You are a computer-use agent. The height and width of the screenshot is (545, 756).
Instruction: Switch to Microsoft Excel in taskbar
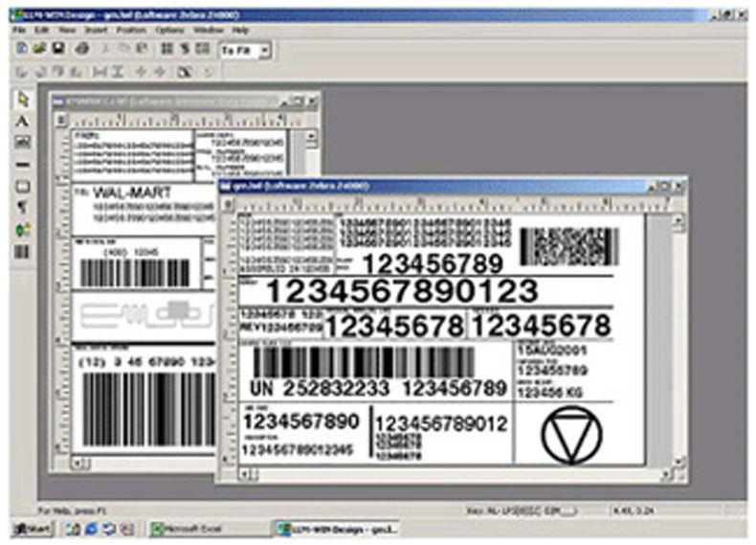(196, 529)
